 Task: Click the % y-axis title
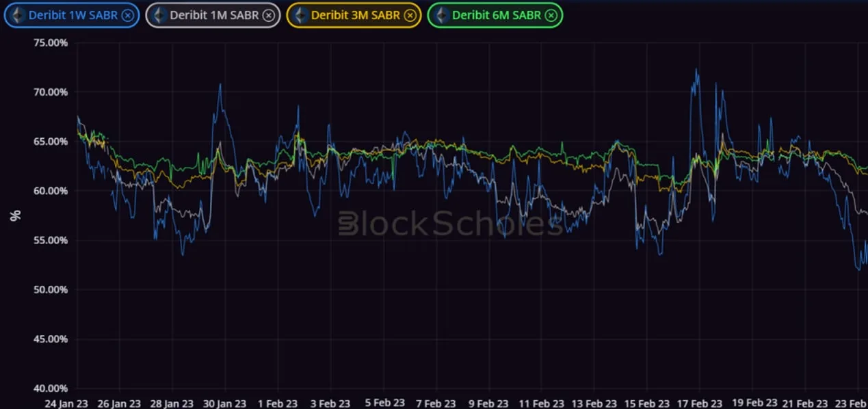point(15,215)
